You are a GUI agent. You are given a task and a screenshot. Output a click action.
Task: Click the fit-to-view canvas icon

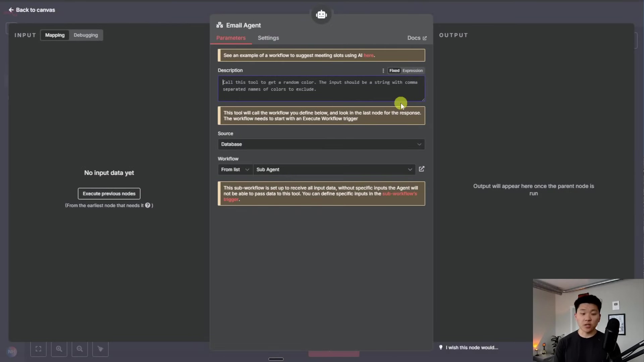38,349
